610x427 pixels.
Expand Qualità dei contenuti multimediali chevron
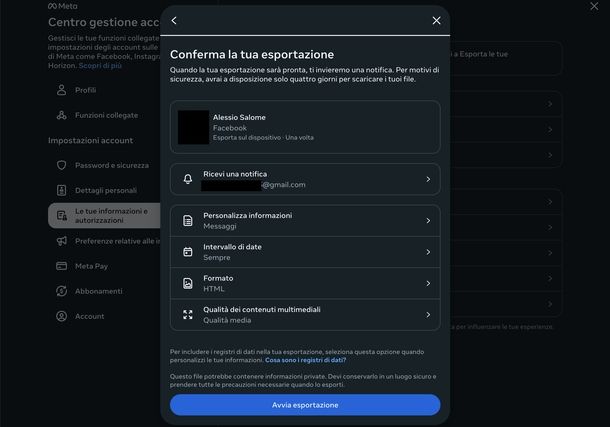428,315
